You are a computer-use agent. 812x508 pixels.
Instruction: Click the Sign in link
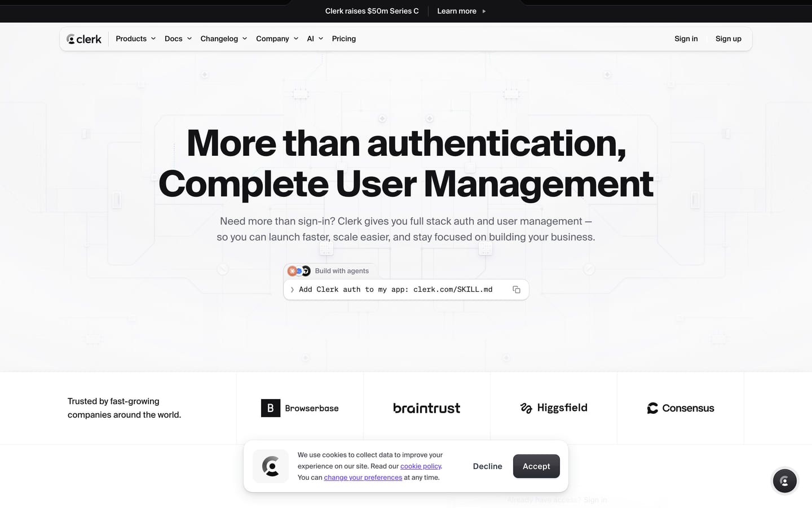pyautogui.click(x=686, y=39)
